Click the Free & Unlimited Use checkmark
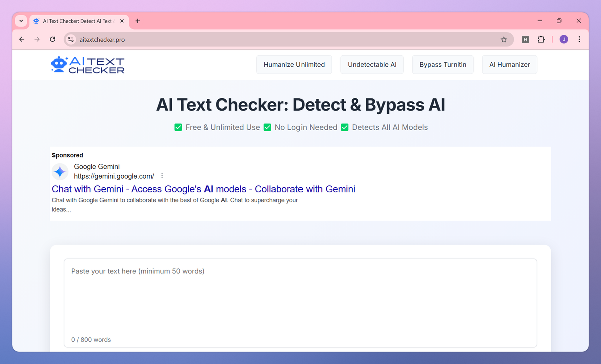Image resolution: width=601 pixels, height=364 pixels. [178, 127]
